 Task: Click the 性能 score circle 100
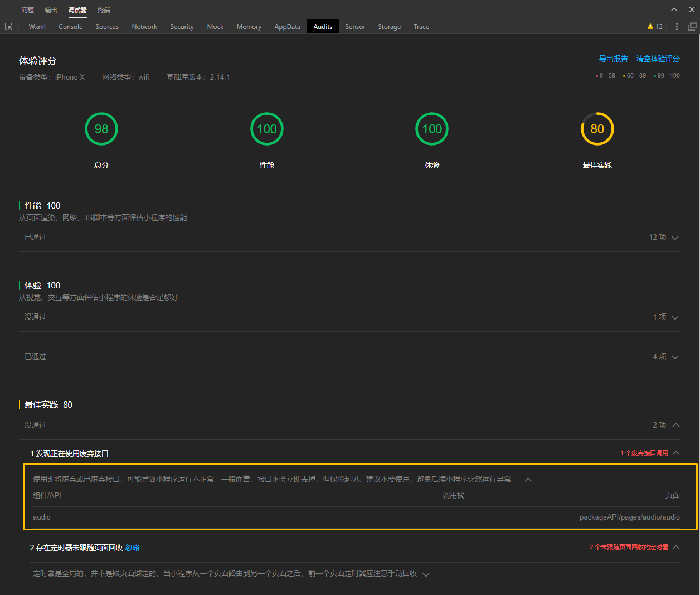tap(267, 129)
